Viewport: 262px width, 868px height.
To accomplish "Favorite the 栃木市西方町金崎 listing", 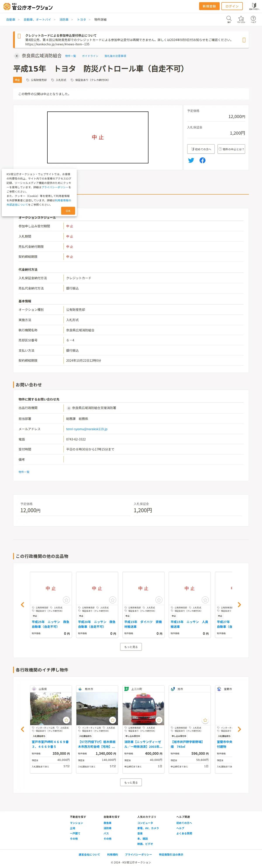I will (x=113, y=720).
